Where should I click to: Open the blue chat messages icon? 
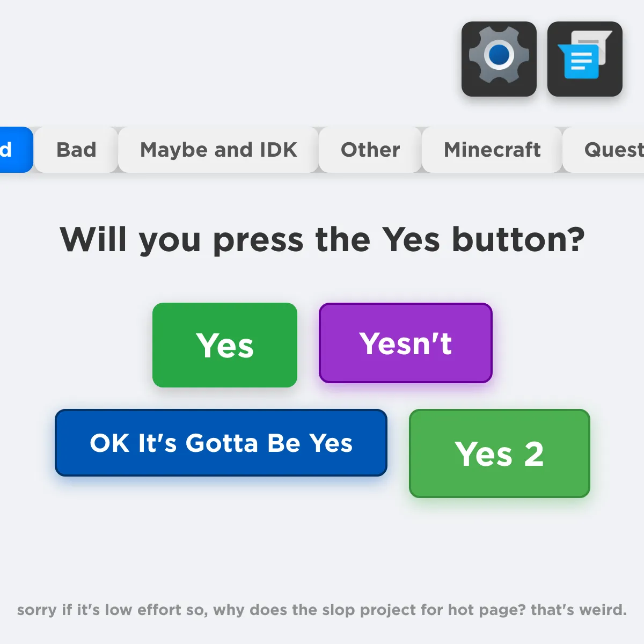(x=582, y=60)
